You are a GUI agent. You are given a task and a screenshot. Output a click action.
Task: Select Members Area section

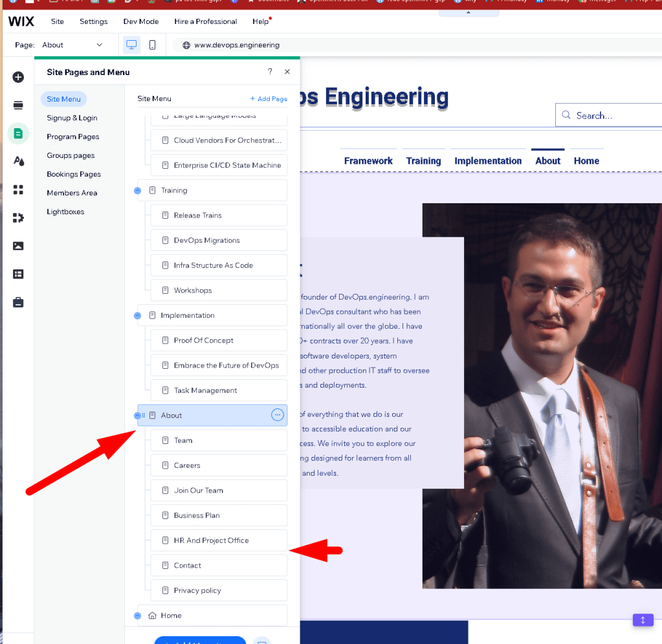point(72,193)
